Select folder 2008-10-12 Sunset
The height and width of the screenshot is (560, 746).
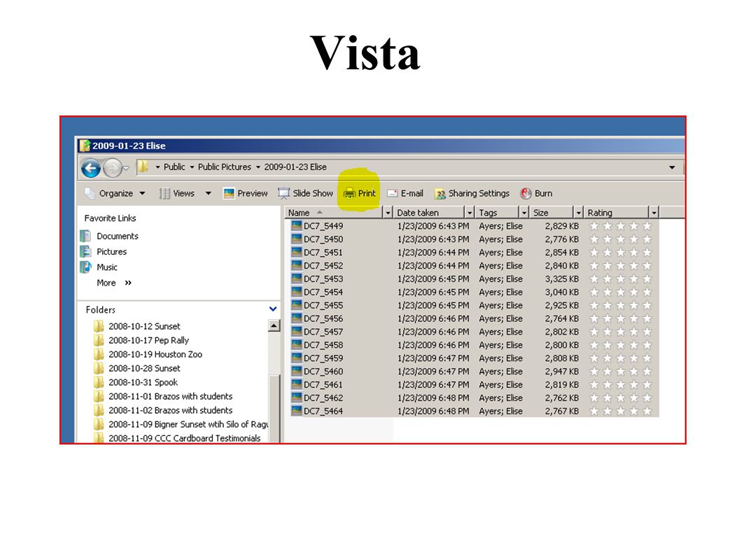tap(137, 326)
